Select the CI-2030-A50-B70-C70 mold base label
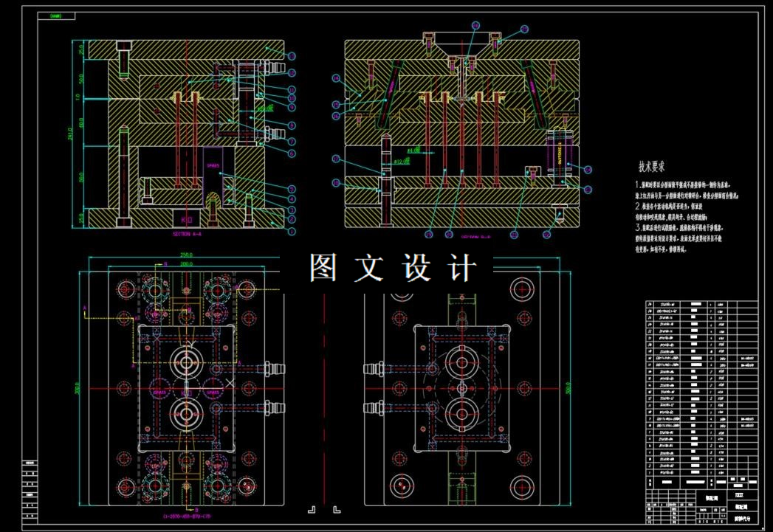This screenshot has width=773, height=532. pos(186,517)
